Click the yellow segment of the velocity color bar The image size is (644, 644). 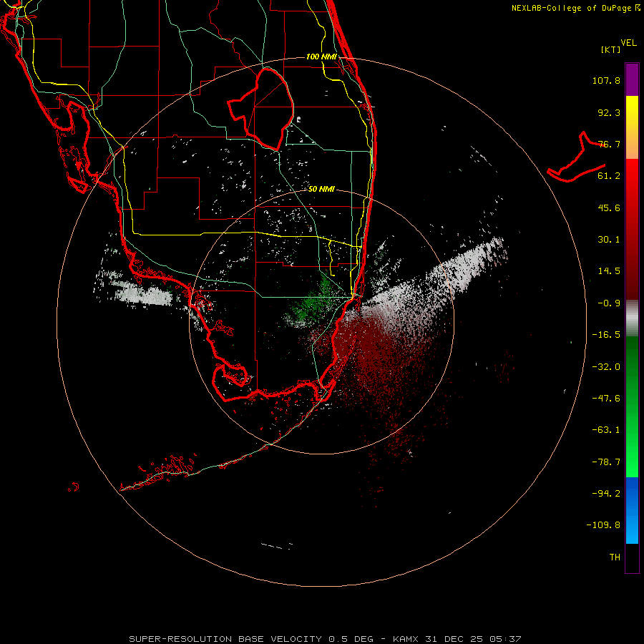tap(632, 111)
